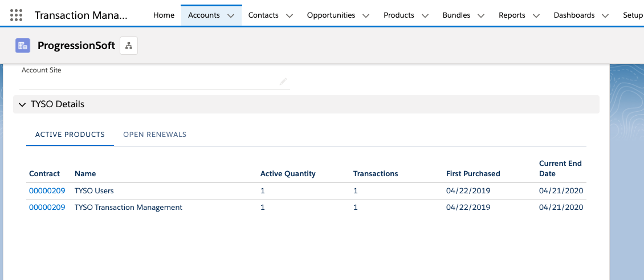The width and height of the screenshot is (644, 280).
Task: Click the ProgressionSoft account icon
Action: [23, 46]
